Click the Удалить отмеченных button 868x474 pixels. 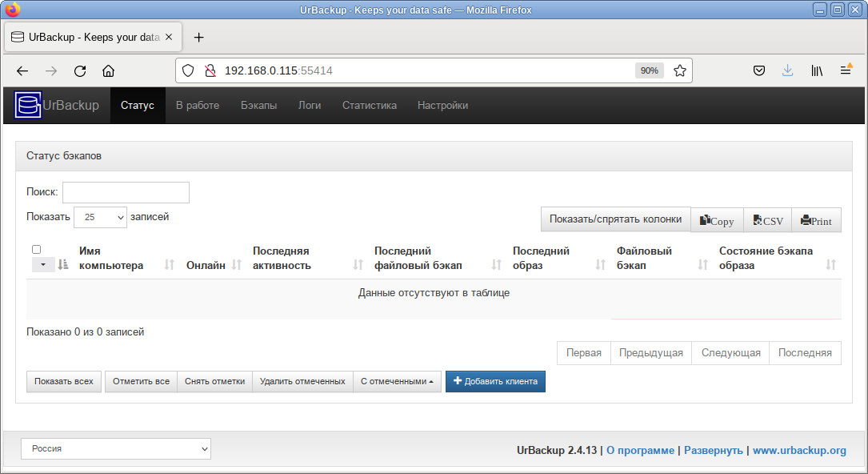point(303,382)
